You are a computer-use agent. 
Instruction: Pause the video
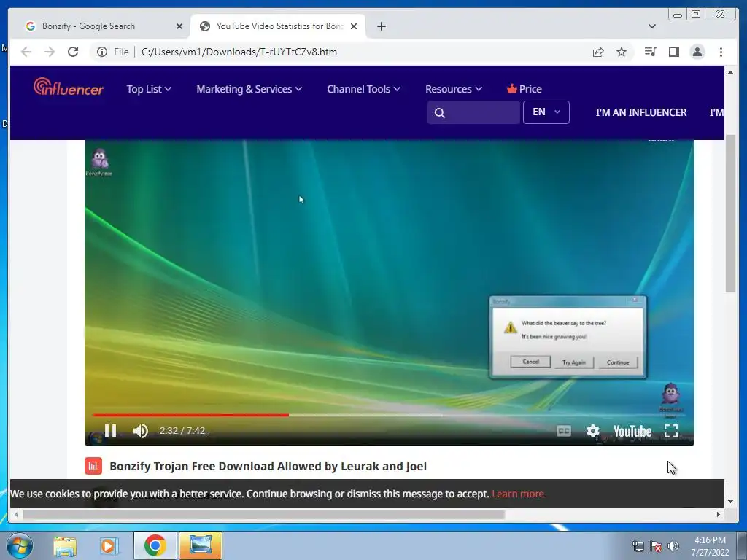tap(111, 431)
